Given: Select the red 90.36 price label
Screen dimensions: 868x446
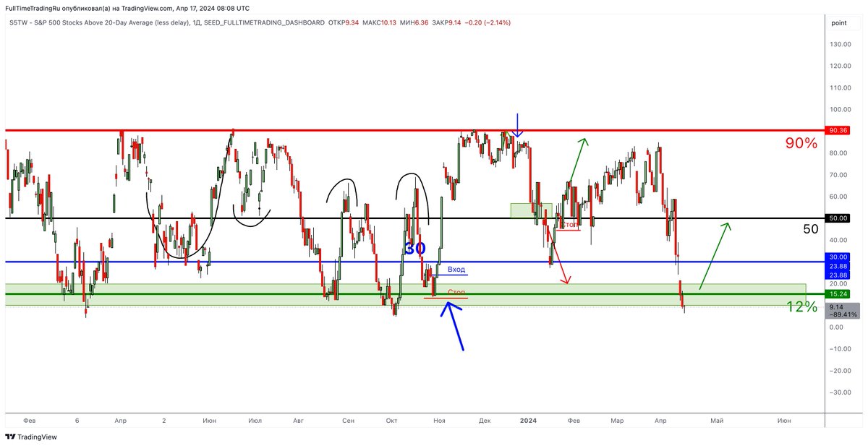Looking at the screenshot, I should 839,130.
